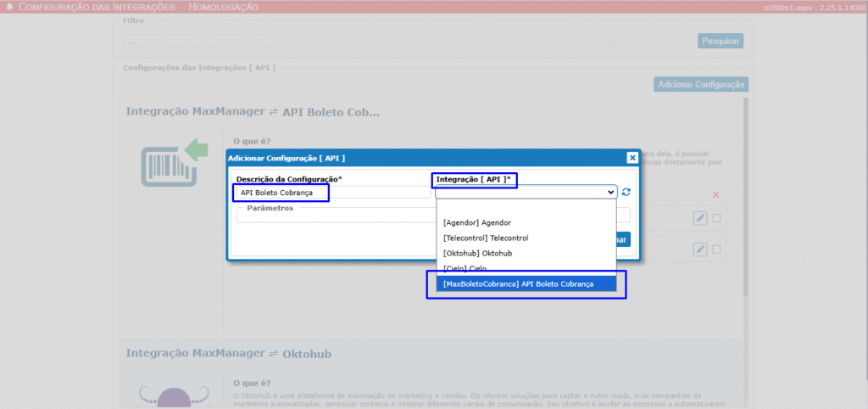868x409 pixels.
Task: Click the Filtro search input field
Action: 404,41
